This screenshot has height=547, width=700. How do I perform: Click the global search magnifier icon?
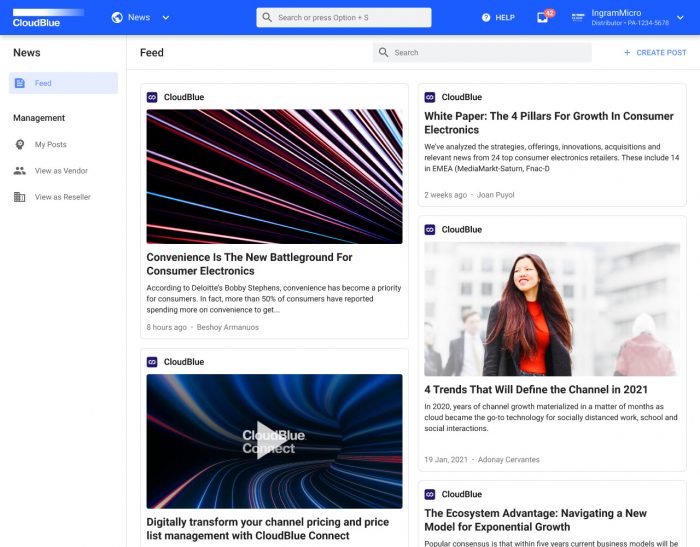pyautogui.click(x=267, y=17)
